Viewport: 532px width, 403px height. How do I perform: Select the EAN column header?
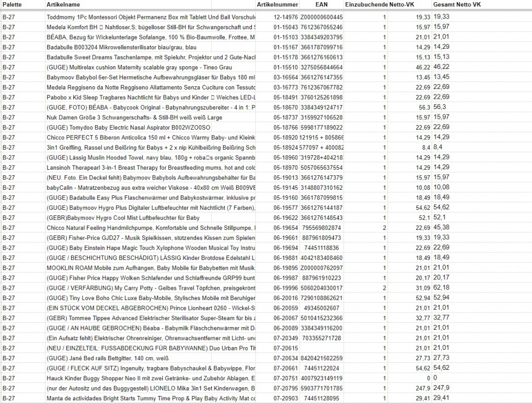pos(321,4)
